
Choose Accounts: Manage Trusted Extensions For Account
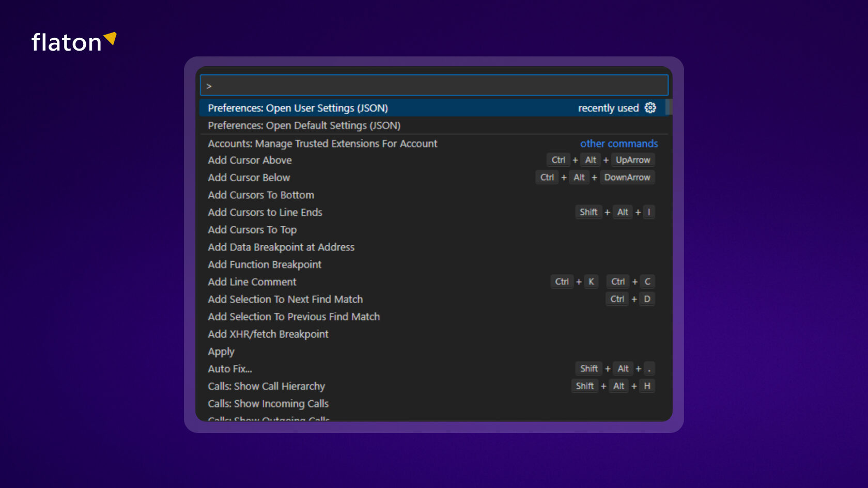[433, 143]
